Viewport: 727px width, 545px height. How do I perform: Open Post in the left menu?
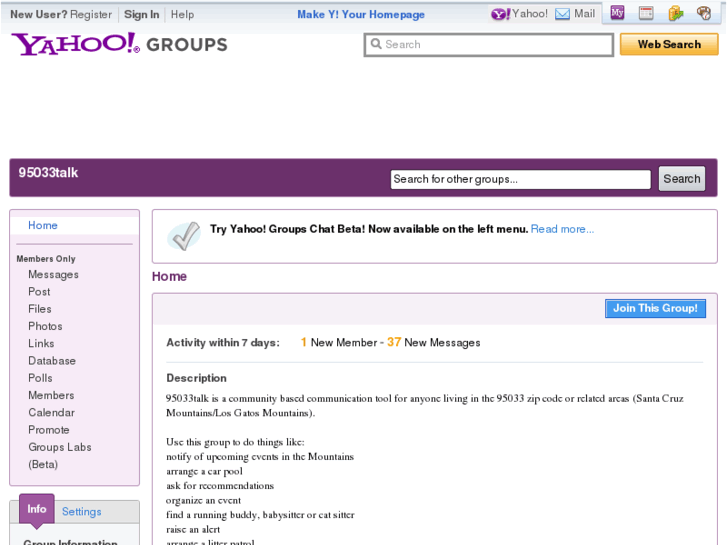(39, 292)
